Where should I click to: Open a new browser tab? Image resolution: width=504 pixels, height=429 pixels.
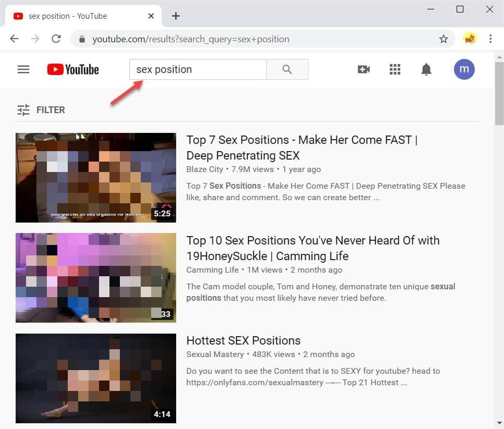176,16
